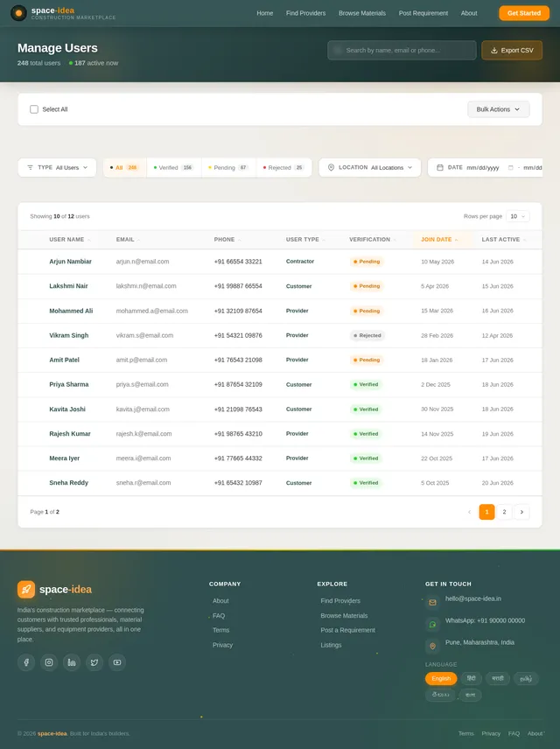Open Find Providers in top navigation
The width and height of the screenshot is (560, 749).
click(x=305, y=13)
